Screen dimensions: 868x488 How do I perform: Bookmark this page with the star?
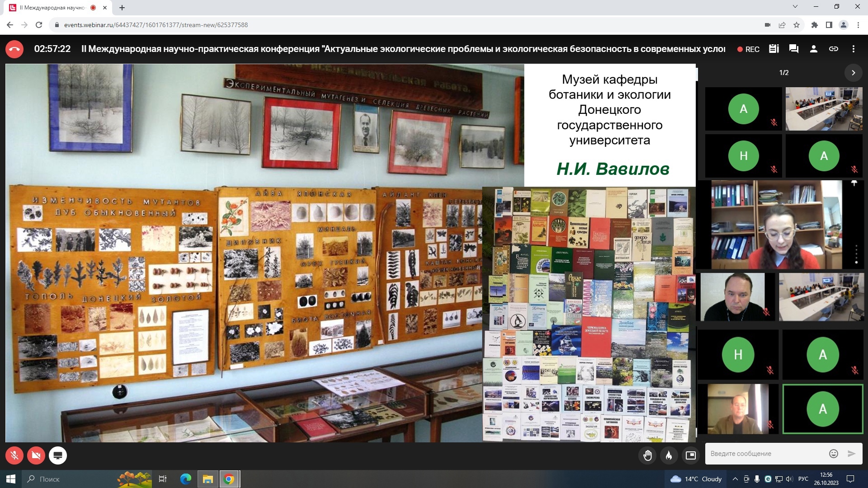[x=797, y=25]
